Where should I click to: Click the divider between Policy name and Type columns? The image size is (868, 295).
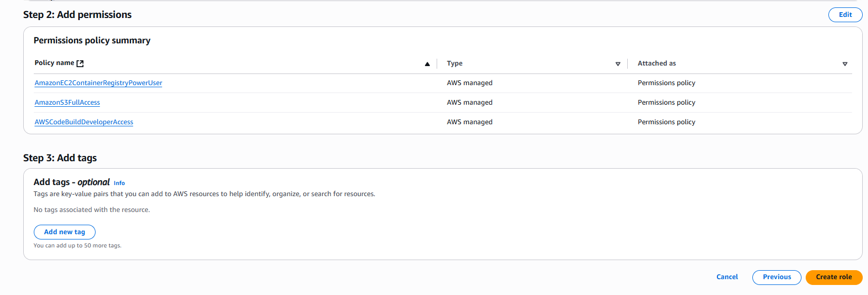[437, 63]
